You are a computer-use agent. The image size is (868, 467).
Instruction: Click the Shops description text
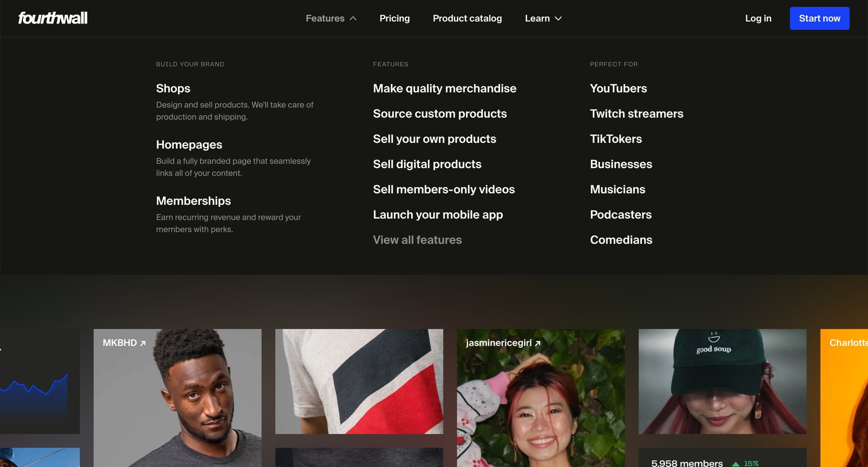point(235,111)
